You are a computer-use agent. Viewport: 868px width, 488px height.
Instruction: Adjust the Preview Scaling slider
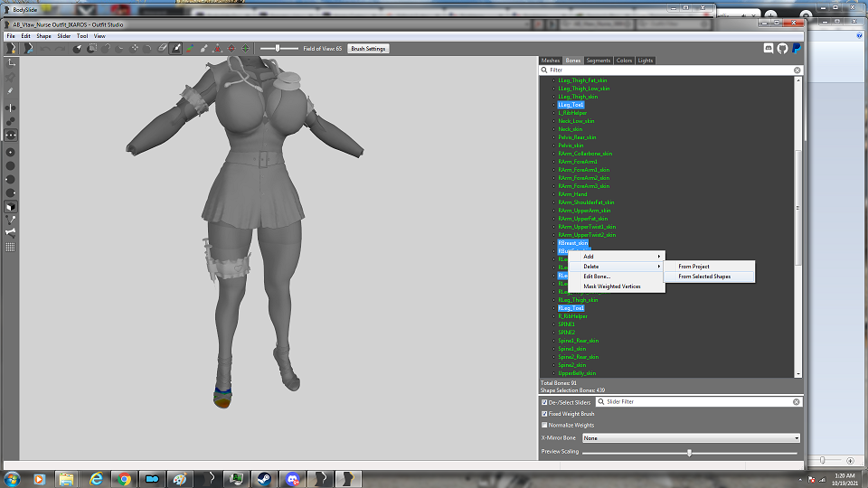click(689, 453)
